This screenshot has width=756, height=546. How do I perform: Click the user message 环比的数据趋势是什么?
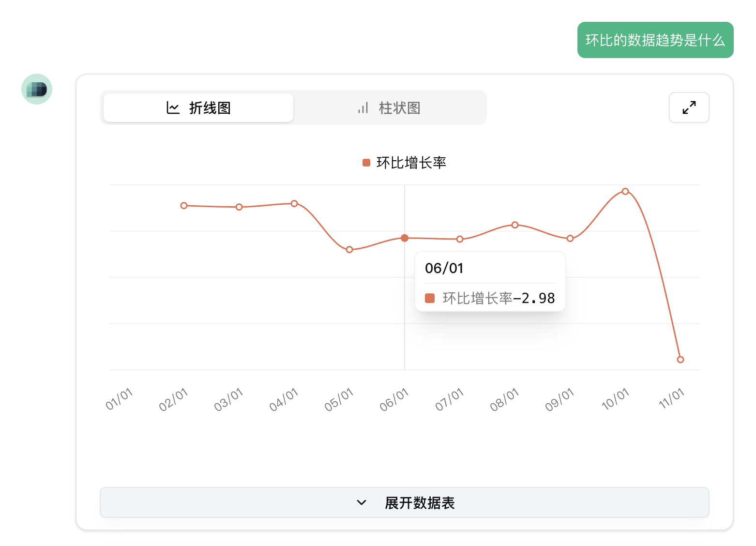click(x=655, y=40)
